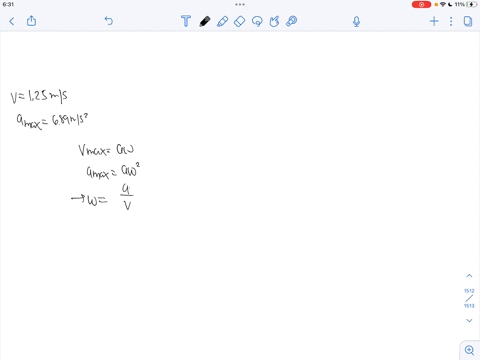Viewport: 480px width, 360px height.
Task: Select the Text tool
Action: point(186,21)
